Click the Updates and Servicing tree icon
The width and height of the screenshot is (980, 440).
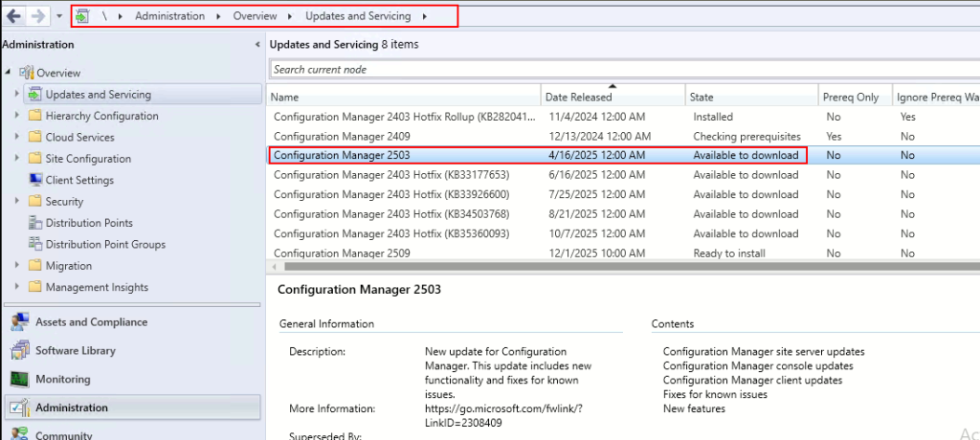(x=35, y=95)
